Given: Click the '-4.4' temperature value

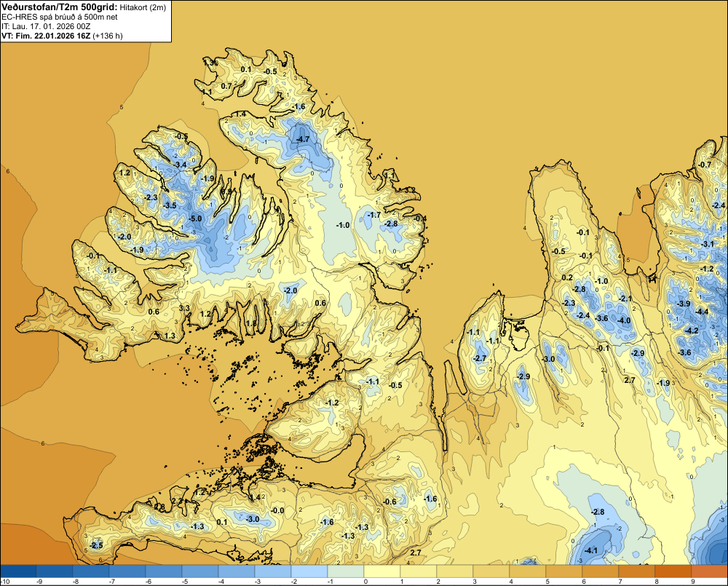Looking at the screenshot, I should 702,312.
